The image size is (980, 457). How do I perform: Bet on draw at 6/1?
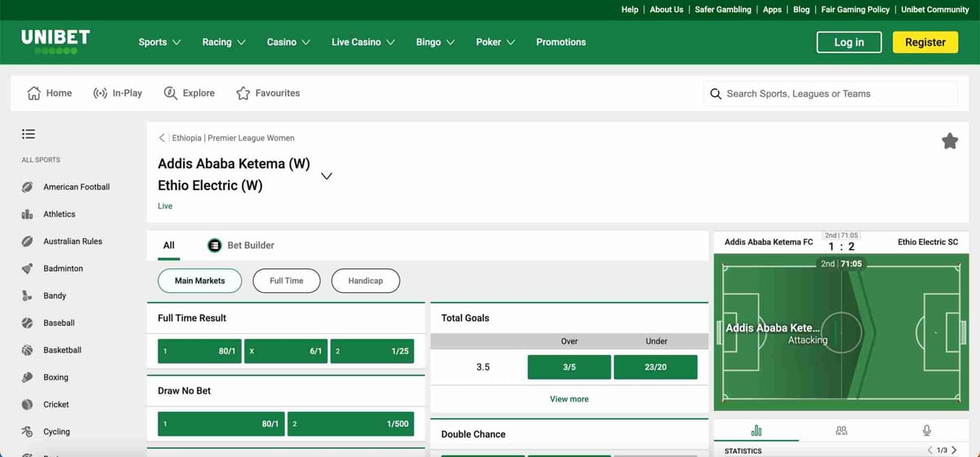click(286, 351)
